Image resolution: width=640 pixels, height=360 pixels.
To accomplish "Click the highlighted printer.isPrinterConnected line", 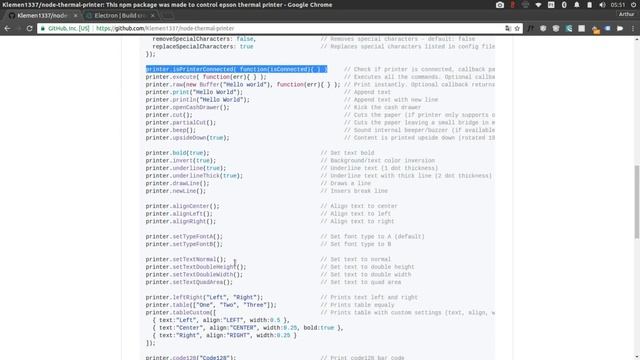I will [x=236, y=69].
